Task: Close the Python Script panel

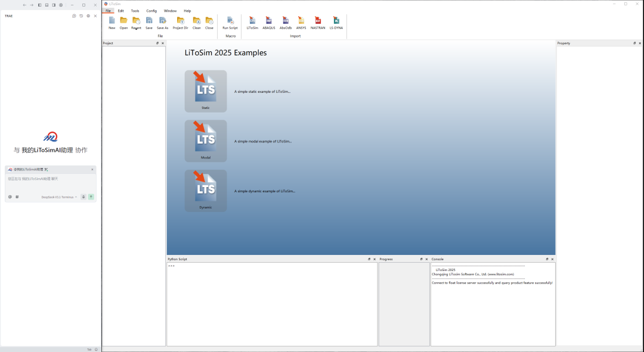Action: [374, 259]
